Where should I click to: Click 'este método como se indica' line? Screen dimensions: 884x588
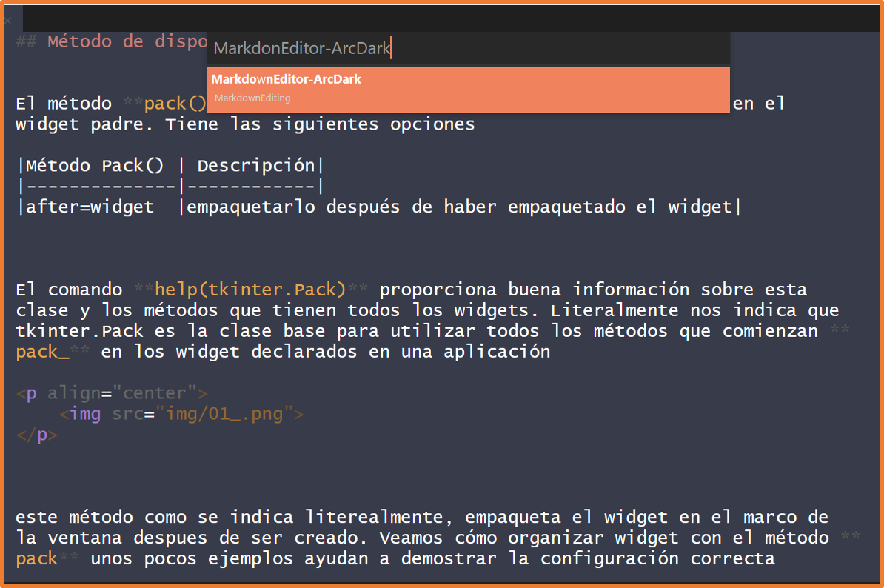422,517
